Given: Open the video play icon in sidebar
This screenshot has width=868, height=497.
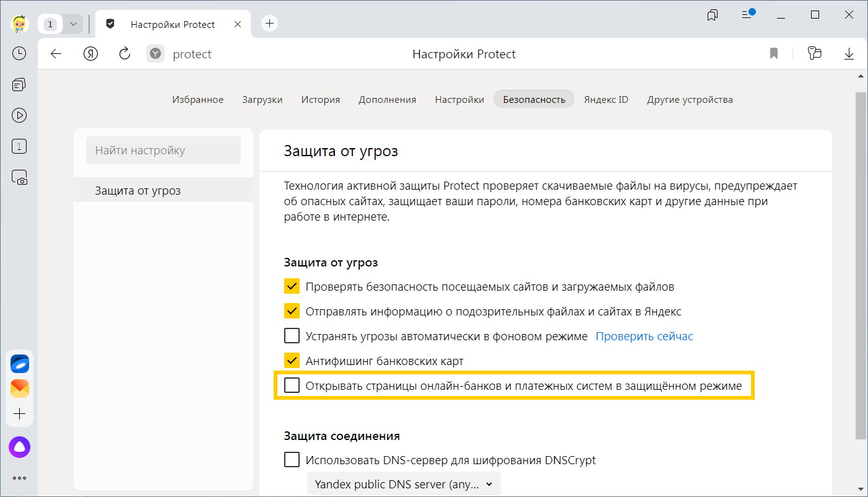Looking at the screenshot, I should click(x=19, y=115).
